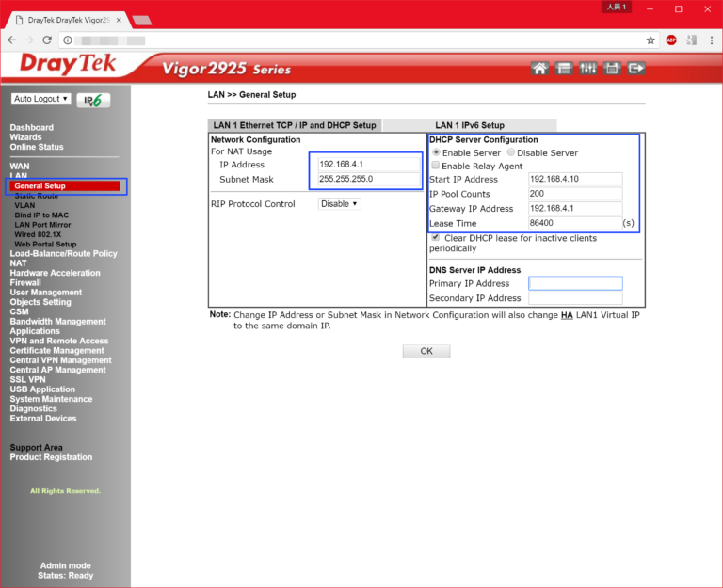Image resolution: width=723 pixels, height=588 pixels.
Task: Open the AdBlock Plus extension icon
Action: [x=671, y=40]
